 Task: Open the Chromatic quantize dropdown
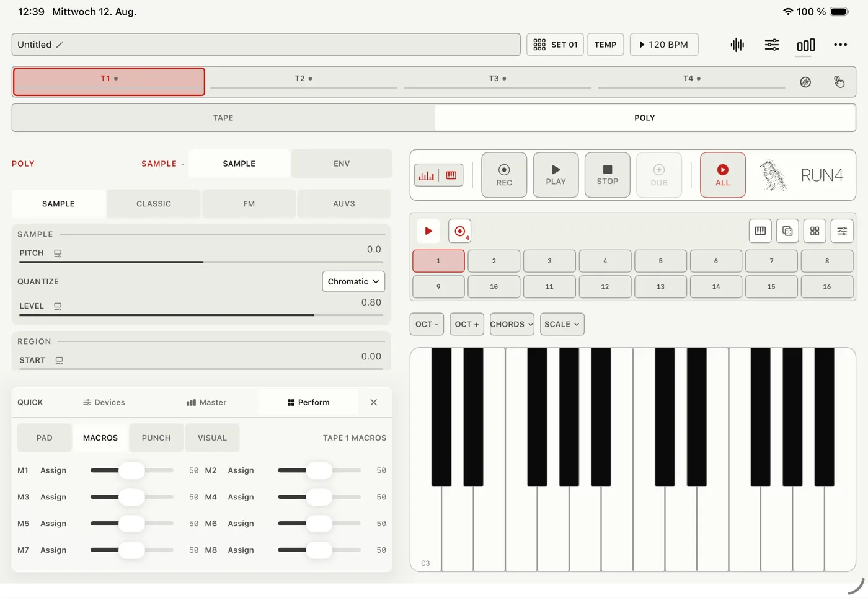353,281
